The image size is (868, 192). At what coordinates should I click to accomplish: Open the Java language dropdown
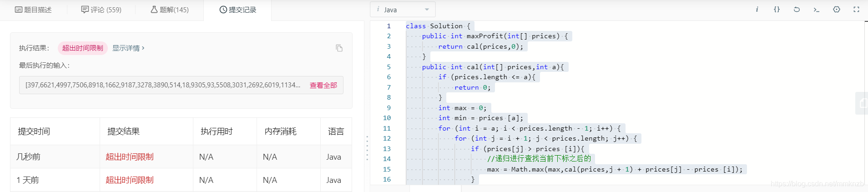coord(403,10)
